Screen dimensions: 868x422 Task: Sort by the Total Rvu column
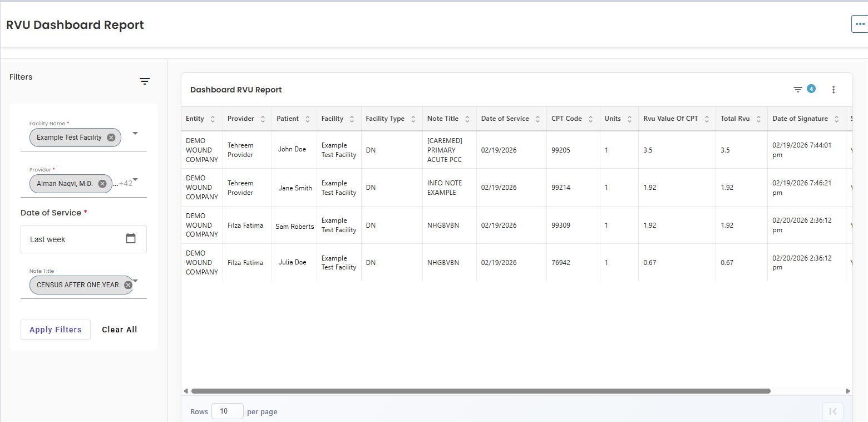point(758,119)
